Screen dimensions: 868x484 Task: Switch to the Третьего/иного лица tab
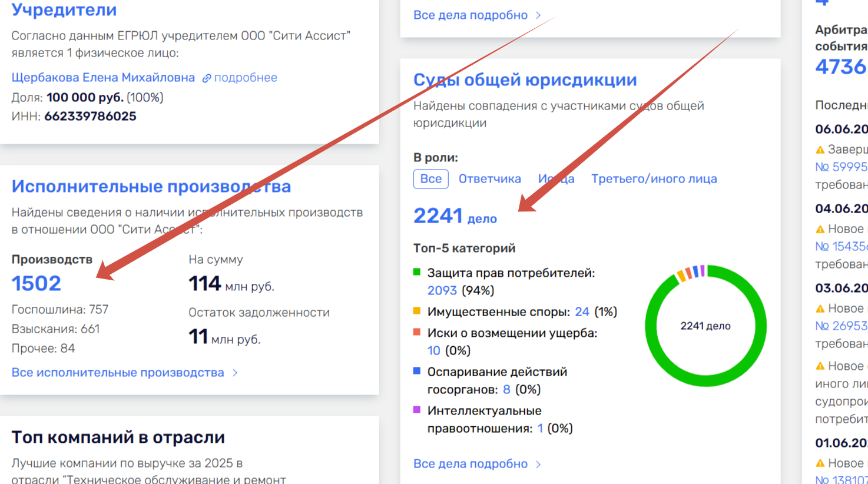pos(654,179)
